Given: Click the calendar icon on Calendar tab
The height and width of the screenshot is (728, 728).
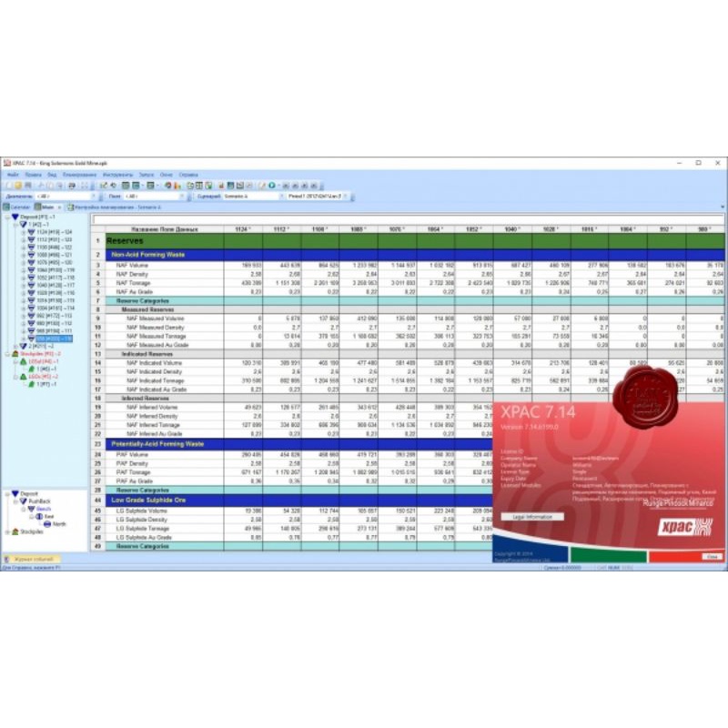Looking at the screenshot, I should coord(6,207).
